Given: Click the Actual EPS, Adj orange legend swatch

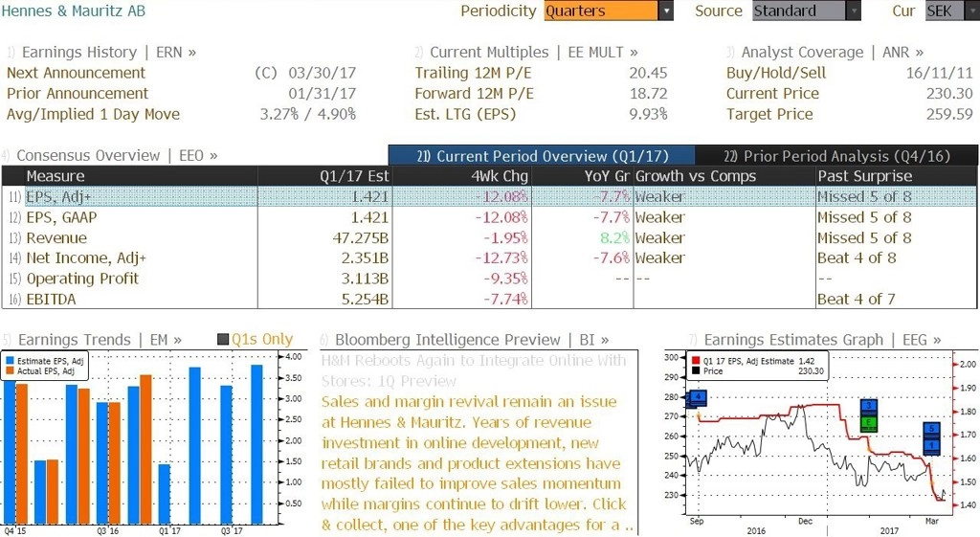Looking at the screenshot, I should pos(10,371).
